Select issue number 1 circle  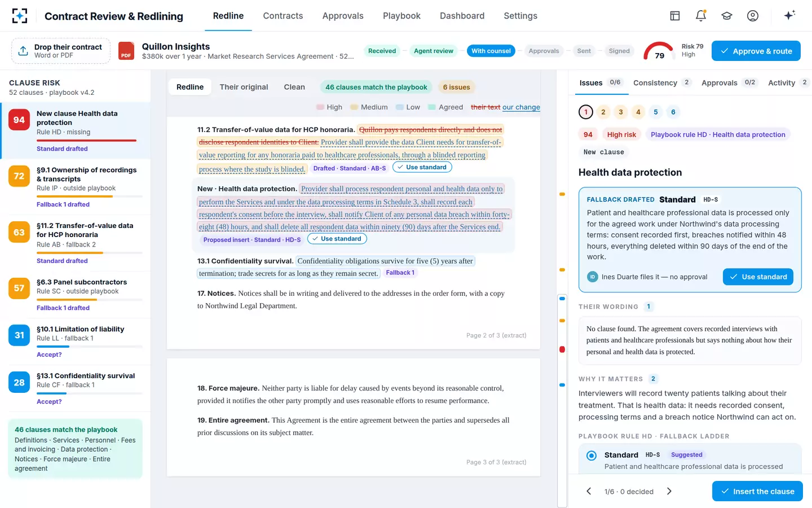tap(586, 112)
